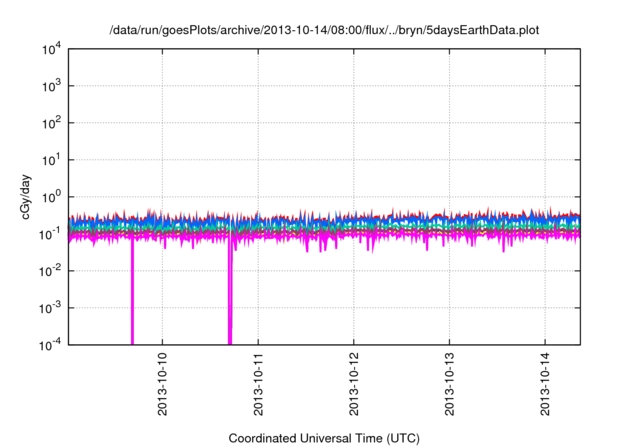Screen dimensions: 640x448
Task: Click the 10^1 y-axis tick label
Action: click(51, 160)
